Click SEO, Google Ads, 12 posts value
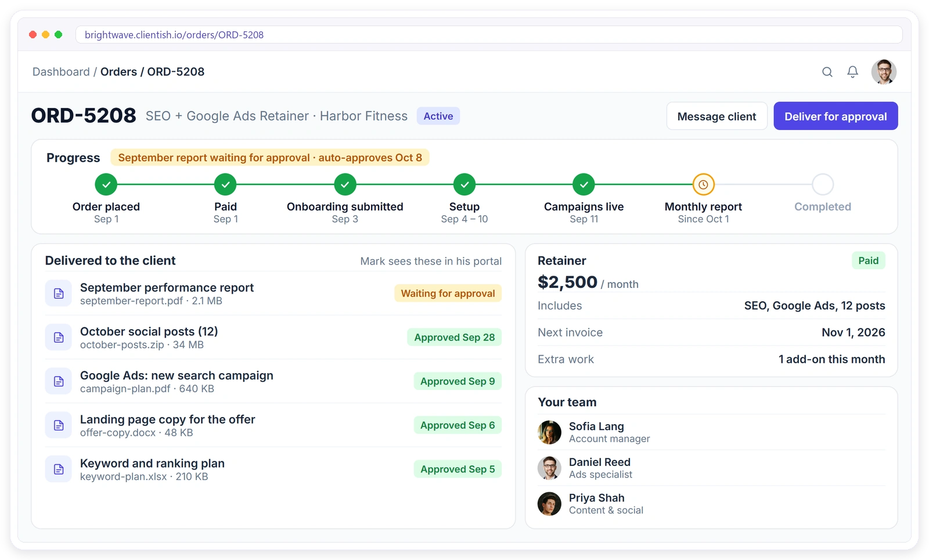This screenshot has height=560, width=929. [x=815, y=306]
